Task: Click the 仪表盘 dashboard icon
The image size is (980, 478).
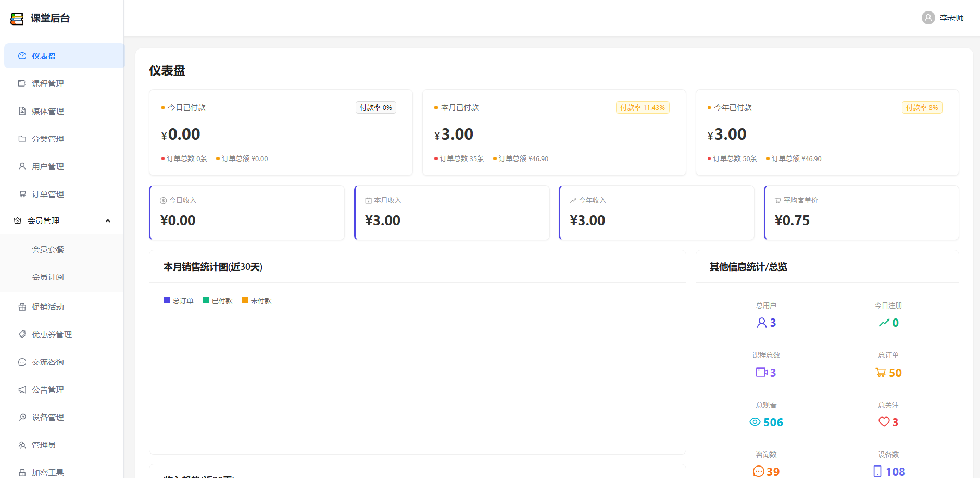Action: pos(22,56)
